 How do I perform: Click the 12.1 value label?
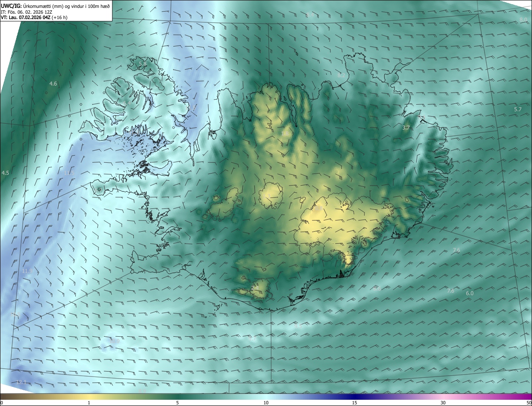pos(21,382)
